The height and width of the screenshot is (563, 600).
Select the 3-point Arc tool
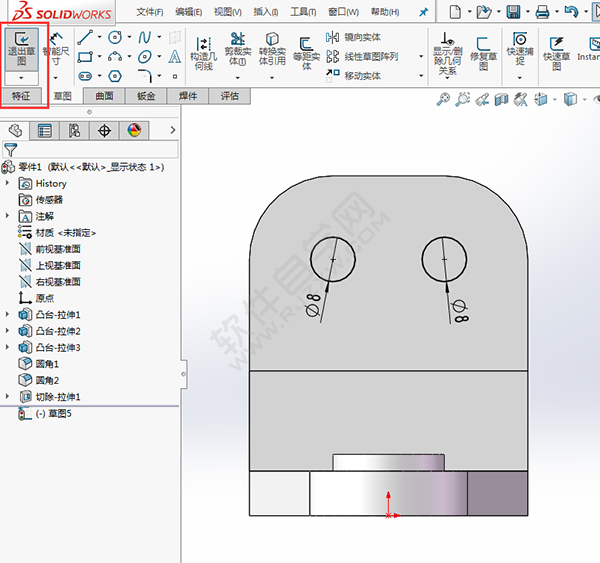pyautogui.click(x=115, y=57)
